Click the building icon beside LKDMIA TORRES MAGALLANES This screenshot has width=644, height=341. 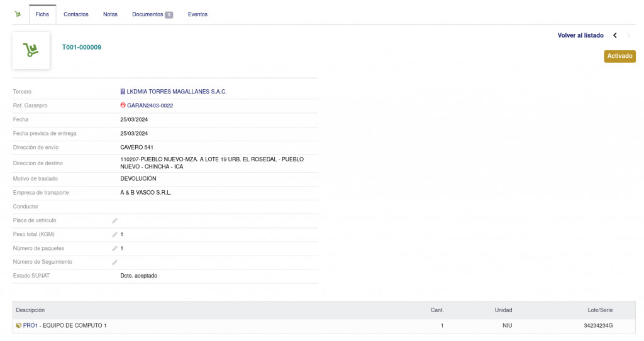[x=123, y=92]
